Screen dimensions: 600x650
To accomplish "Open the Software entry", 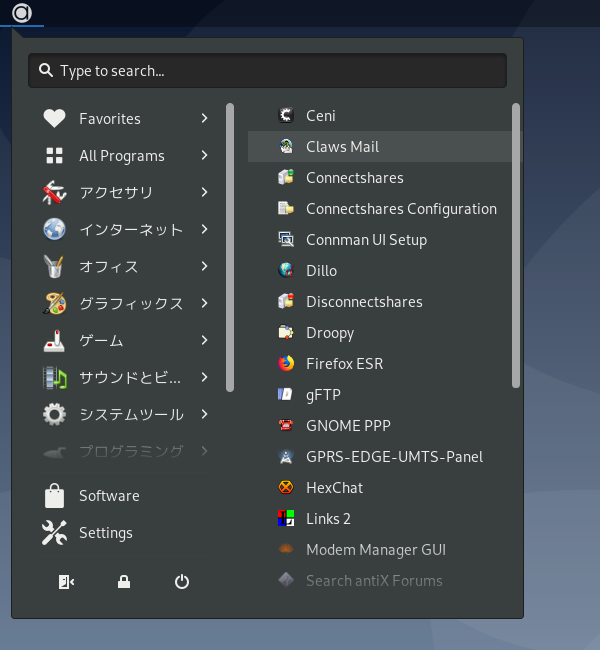I will click(126, 496).
